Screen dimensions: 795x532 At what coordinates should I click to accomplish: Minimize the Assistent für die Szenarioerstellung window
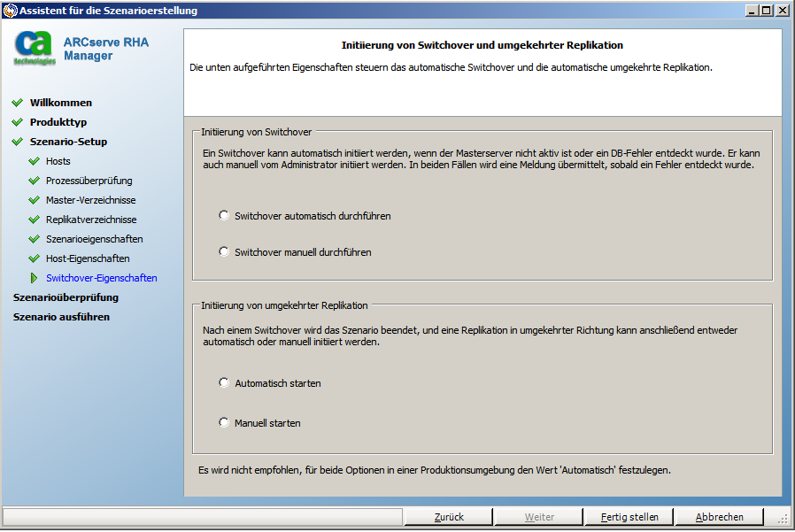[752, 10]
